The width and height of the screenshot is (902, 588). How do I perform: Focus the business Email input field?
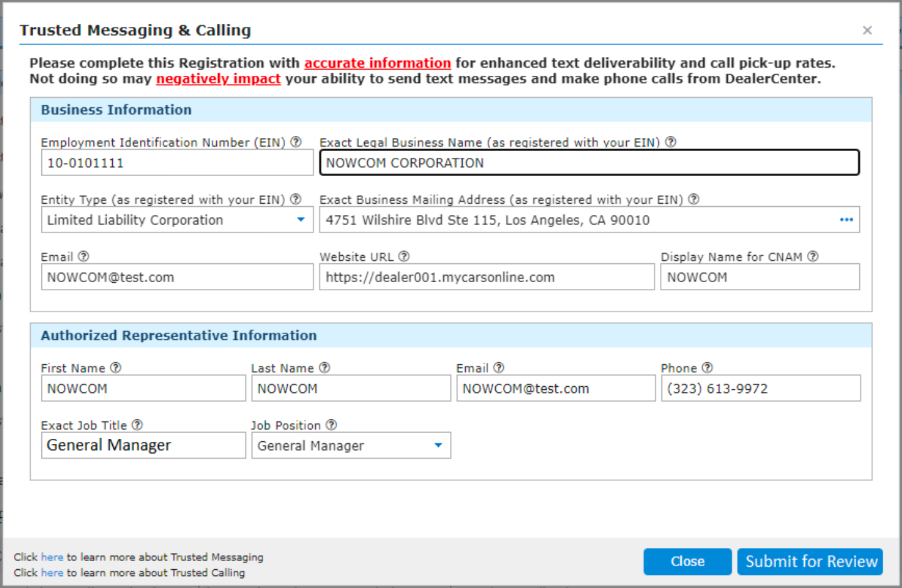[x=177, y=277]
